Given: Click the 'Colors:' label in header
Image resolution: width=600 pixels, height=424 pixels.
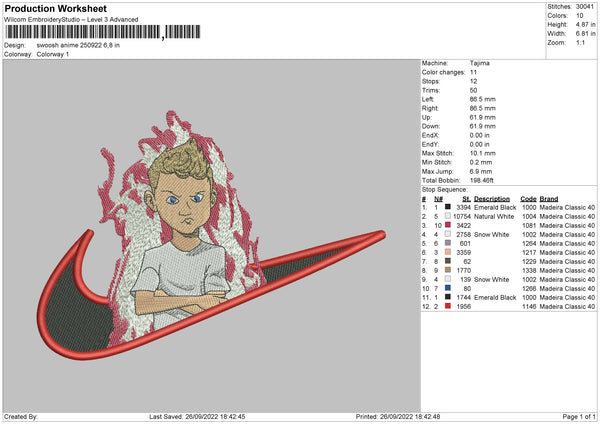Looking at the screenshot, I should (557, 16).
